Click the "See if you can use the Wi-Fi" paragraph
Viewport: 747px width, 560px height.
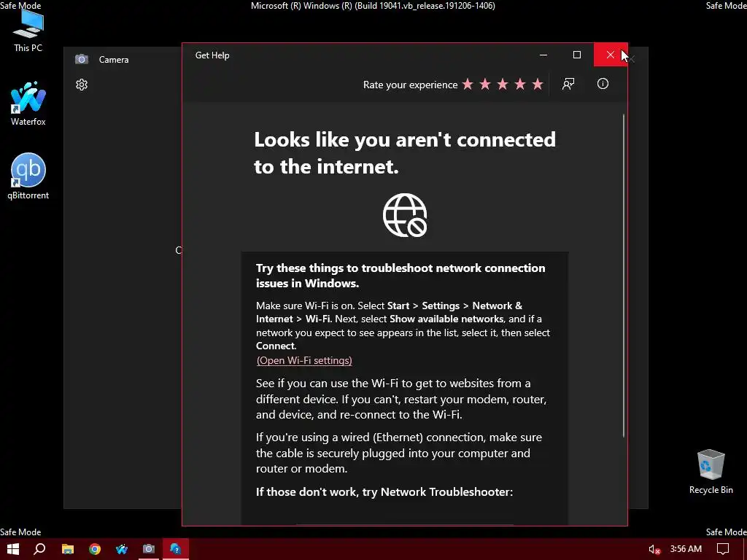[x=401, y=399]
